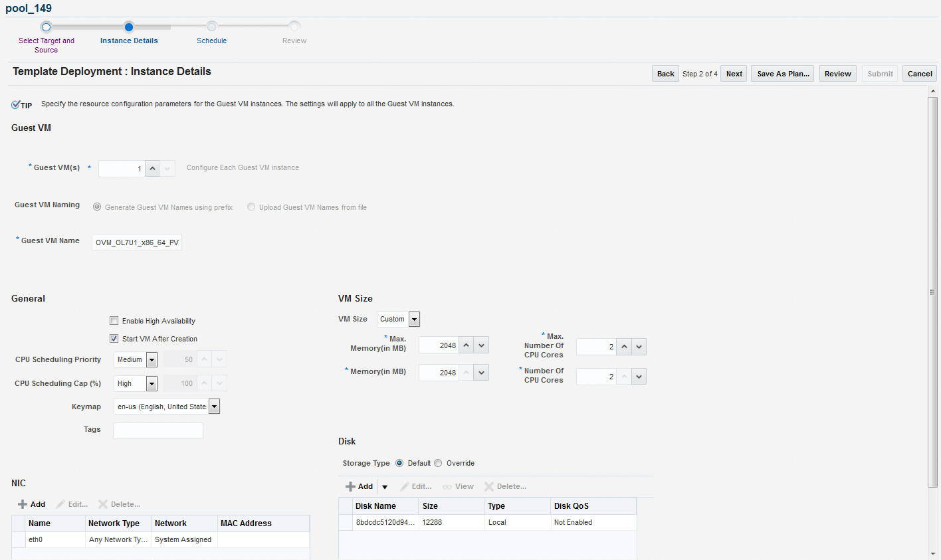Click Save As Plan button

click(x=783, y=74)
